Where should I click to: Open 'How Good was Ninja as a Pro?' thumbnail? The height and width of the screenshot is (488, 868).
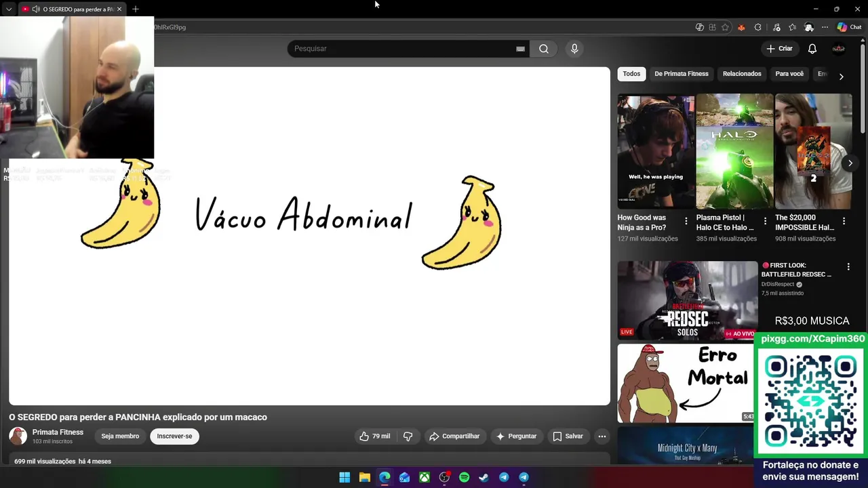point(656,151)
